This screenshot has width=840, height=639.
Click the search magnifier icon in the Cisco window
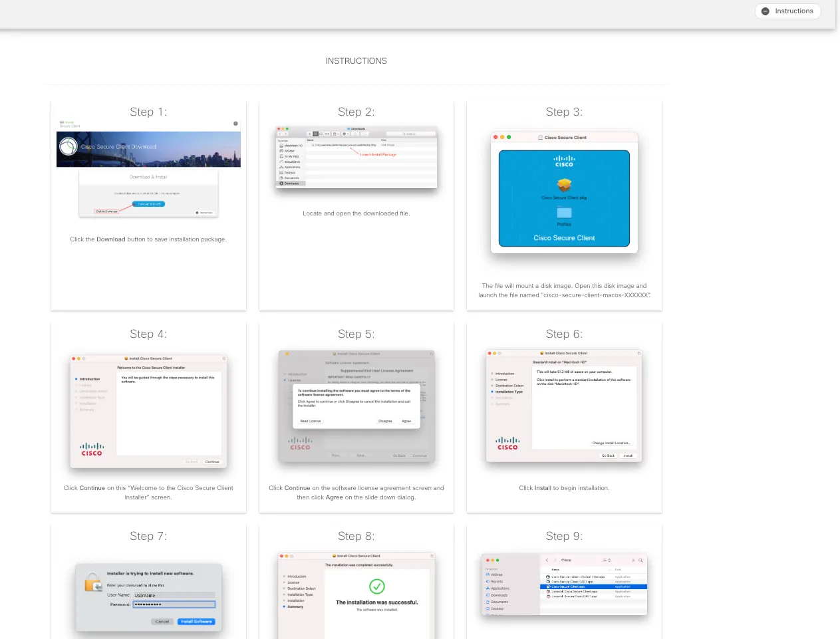point(641,561)
